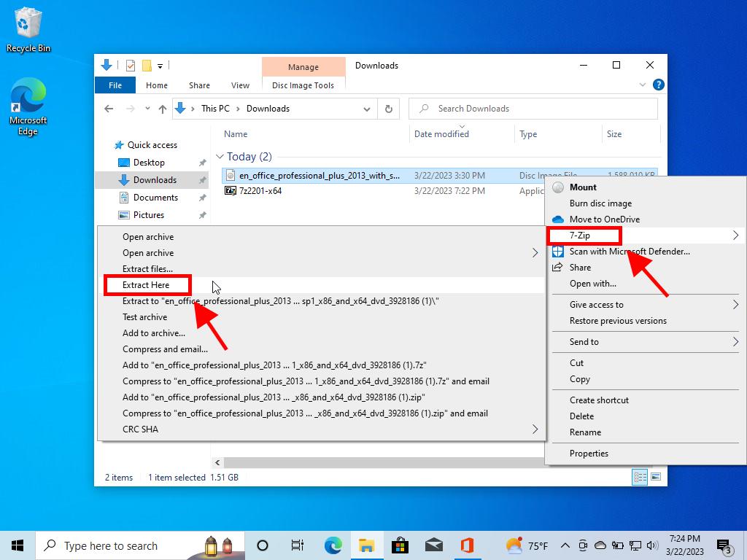Screen dimensions: 747x560
Task: Click the Refresh button beside address bar
Action: coord(388,109)
